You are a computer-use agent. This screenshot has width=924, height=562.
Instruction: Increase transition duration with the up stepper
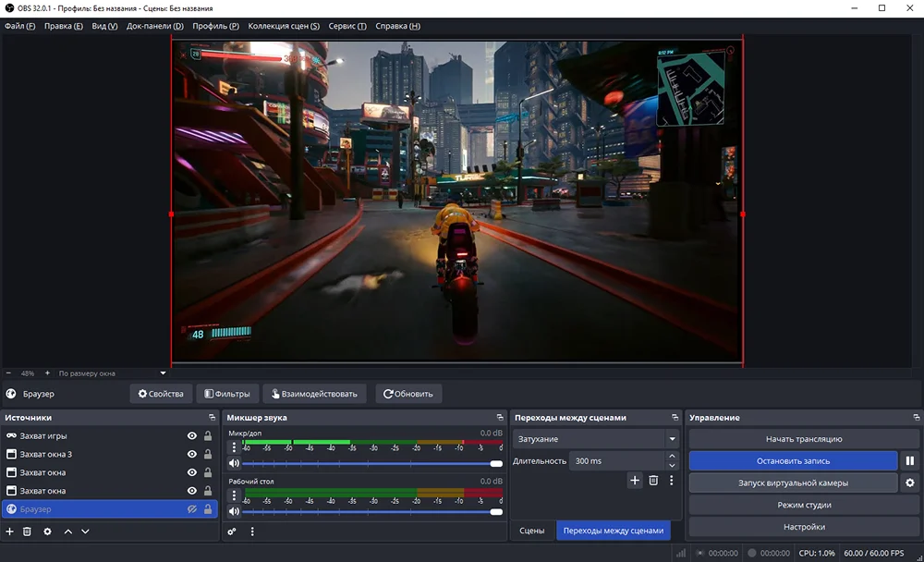671,455
